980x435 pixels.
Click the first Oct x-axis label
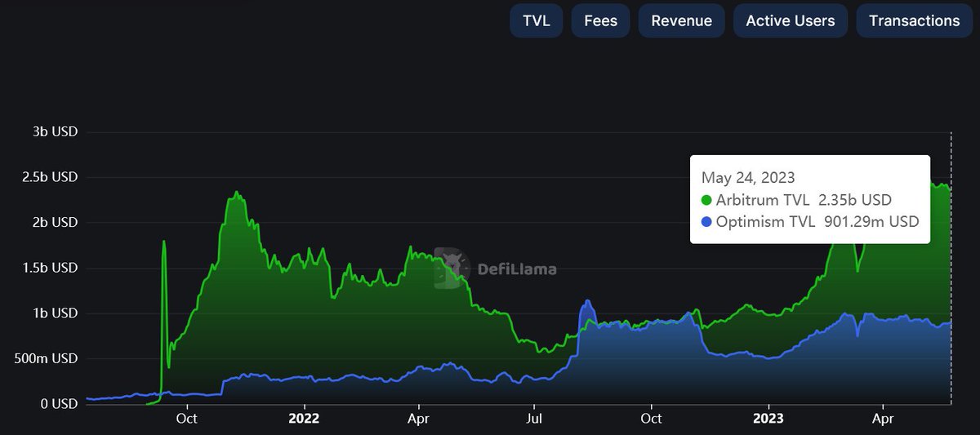(187, 419)
